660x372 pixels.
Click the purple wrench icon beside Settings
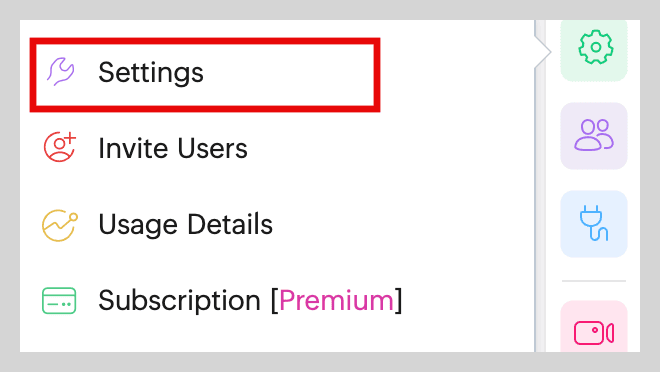tap(61, 72)
